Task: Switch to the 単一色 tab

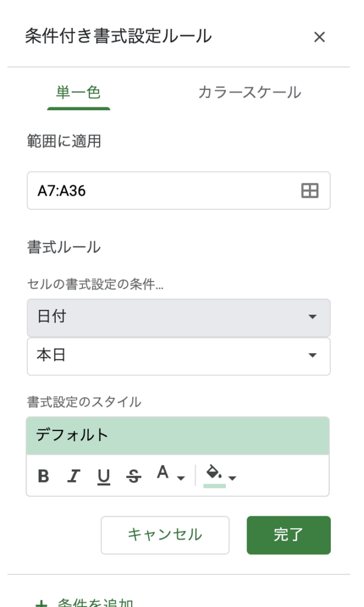Action: point(79,92)
